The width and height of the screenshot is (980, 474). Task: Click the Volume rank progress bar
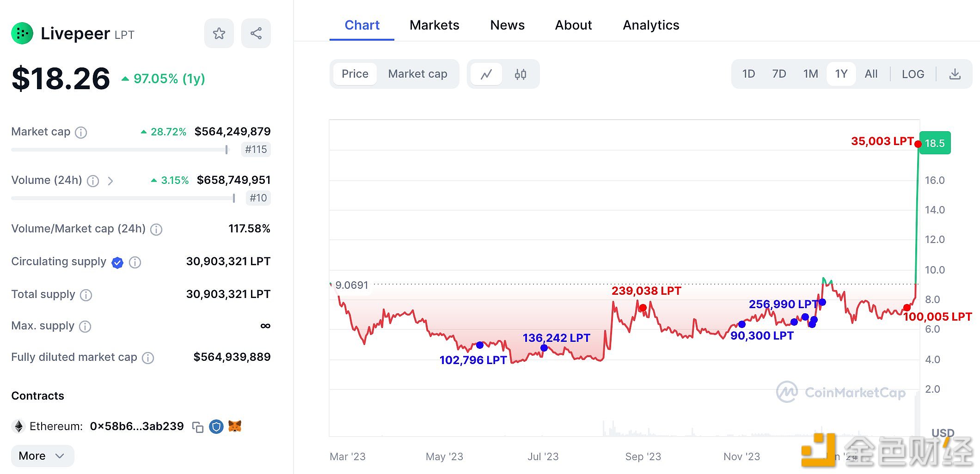click(123, 198)
